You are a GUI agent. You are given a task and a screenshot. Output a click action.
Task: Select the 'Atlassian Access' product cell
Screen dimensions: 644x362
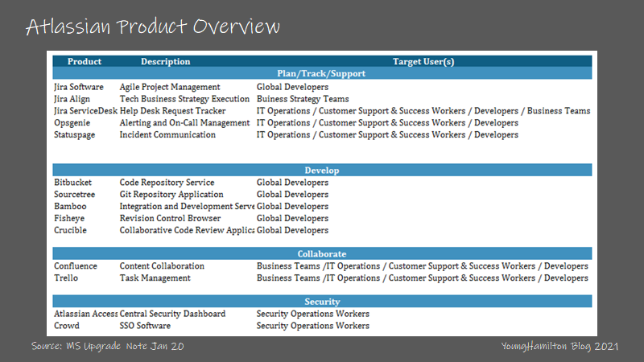pos(85,314)
